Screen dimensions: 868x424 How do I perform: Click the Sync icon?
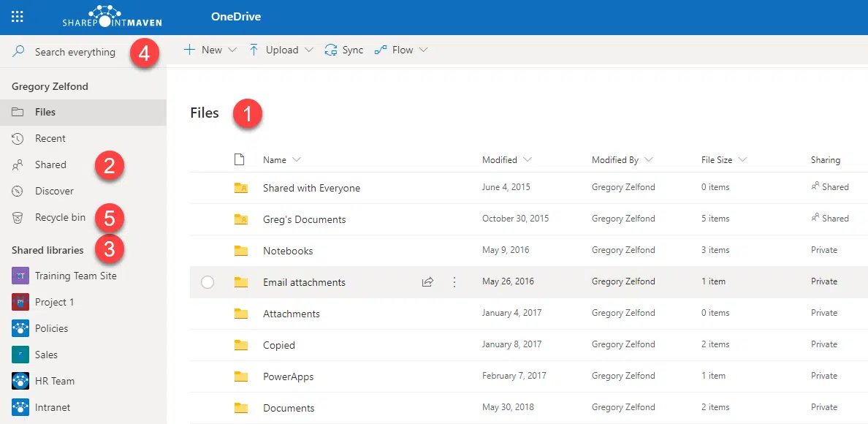pyautogui.click(x=331, y=50)
